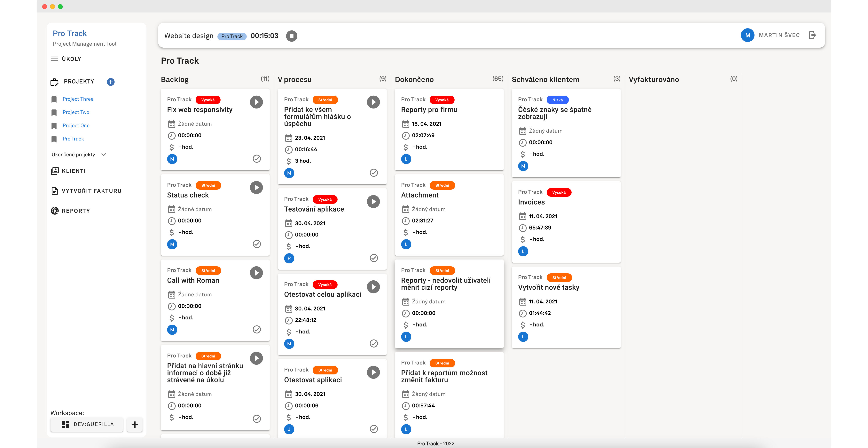Open the DEV:GUERILLA workspace selector
Image resolution: width=868 pixels, height=448 pixels.
click(87, 424)
